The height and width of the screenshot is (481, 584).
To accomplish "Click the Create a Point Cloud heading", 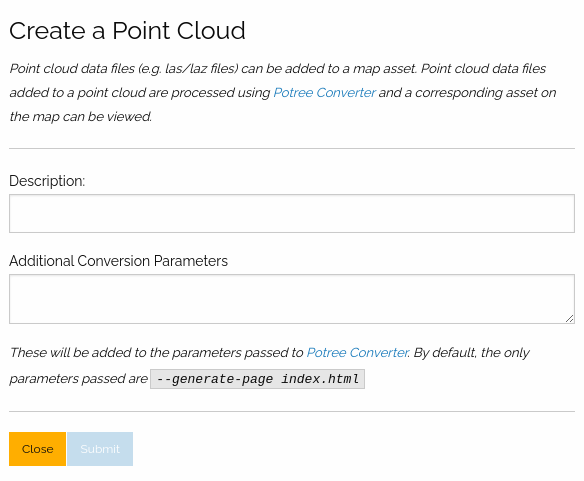I will point(127,30).
